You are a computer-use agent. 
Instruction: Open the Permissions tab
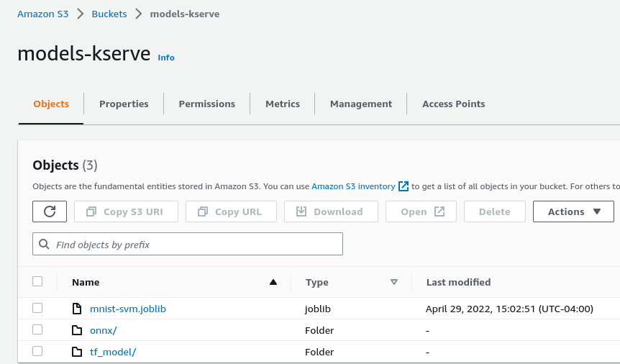pos(206,104)
